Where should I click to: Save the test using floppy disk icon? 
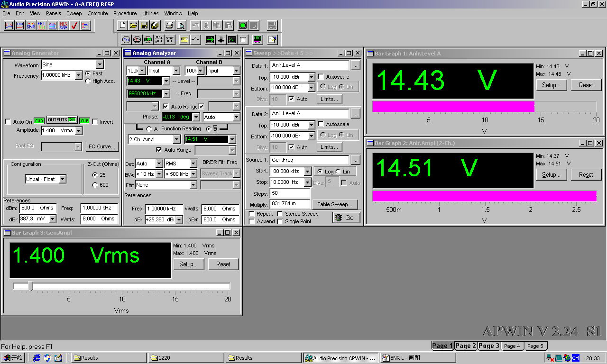(x=144, y=25)
